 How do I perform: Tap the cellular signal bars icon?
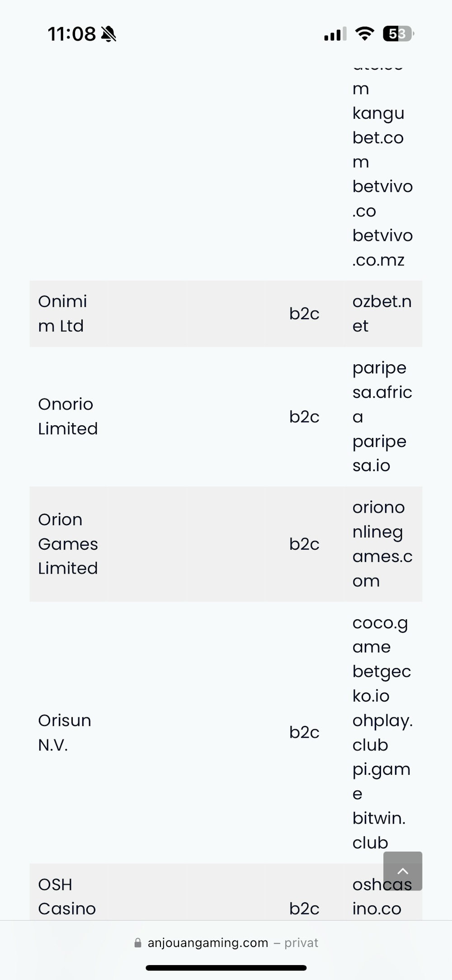pyautogui.click(x=334, y=33)
